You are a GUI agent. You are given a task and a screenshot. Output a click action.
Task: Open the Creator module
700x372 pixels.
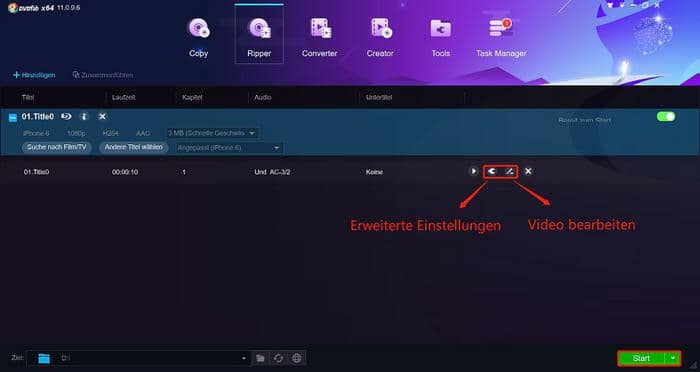[380, 38]
